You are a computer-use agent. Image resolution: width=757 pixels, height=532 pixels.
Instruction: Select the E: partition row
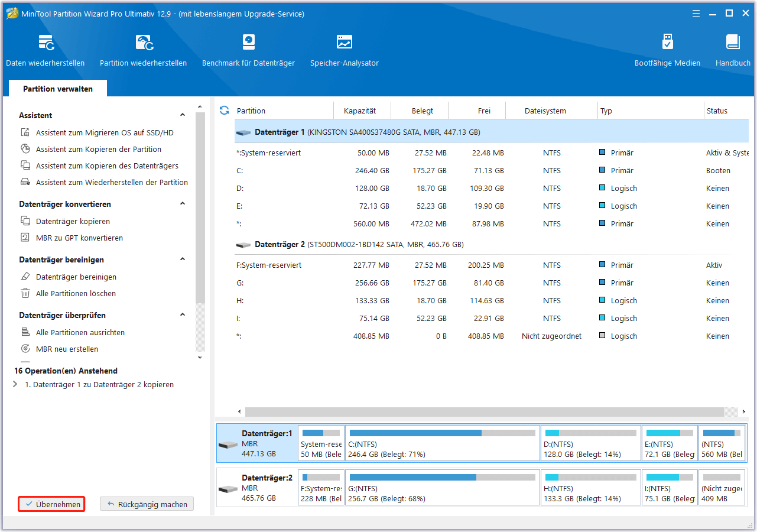tap(492, 206)
